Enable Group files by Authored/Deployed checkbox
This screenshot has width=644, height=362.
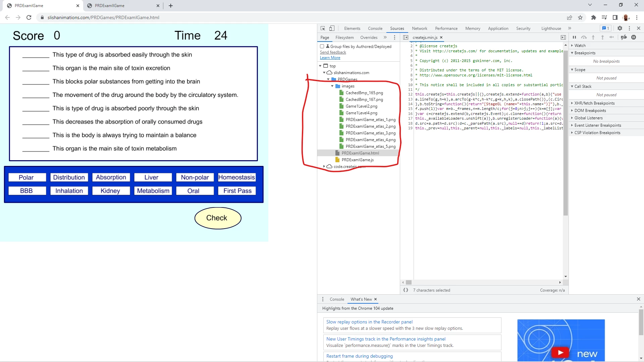click(x=322, y=47)
